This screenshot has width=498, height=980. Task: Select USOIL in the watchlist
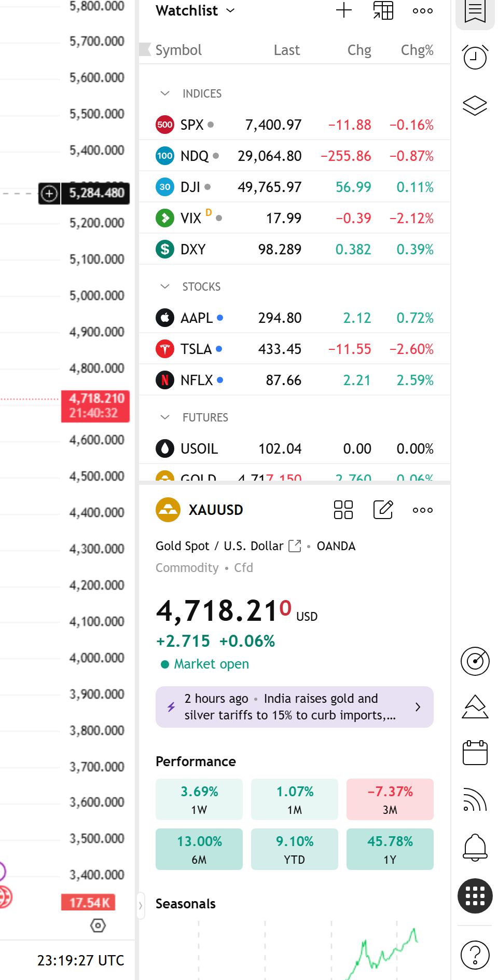(295, 448)
